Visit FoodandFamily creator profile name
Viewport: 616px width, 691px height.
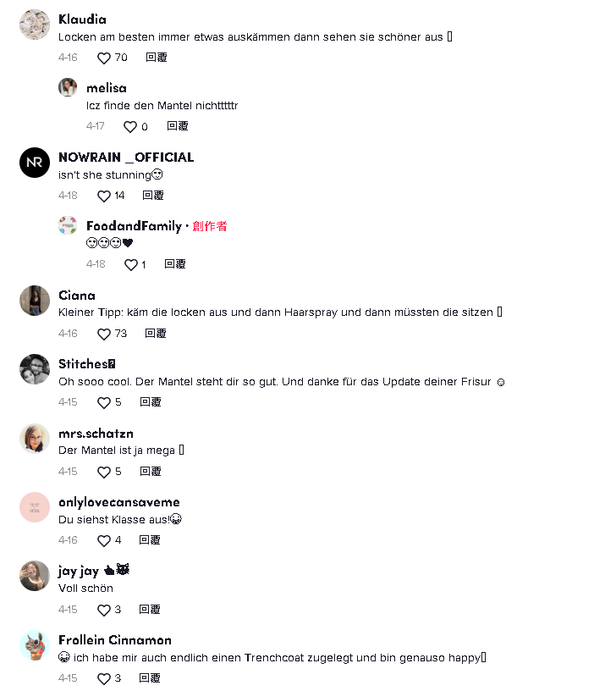tap(134, 226)
